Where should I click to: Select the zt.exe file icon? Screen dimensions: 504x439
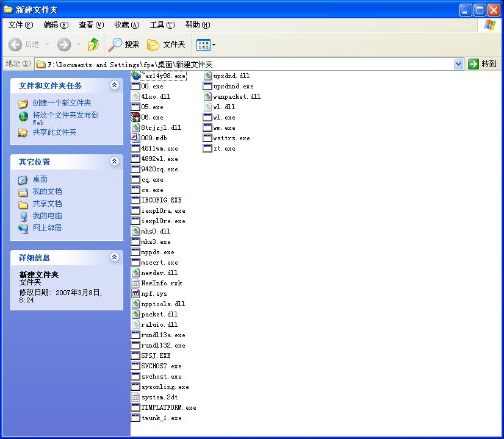point(207,148)
